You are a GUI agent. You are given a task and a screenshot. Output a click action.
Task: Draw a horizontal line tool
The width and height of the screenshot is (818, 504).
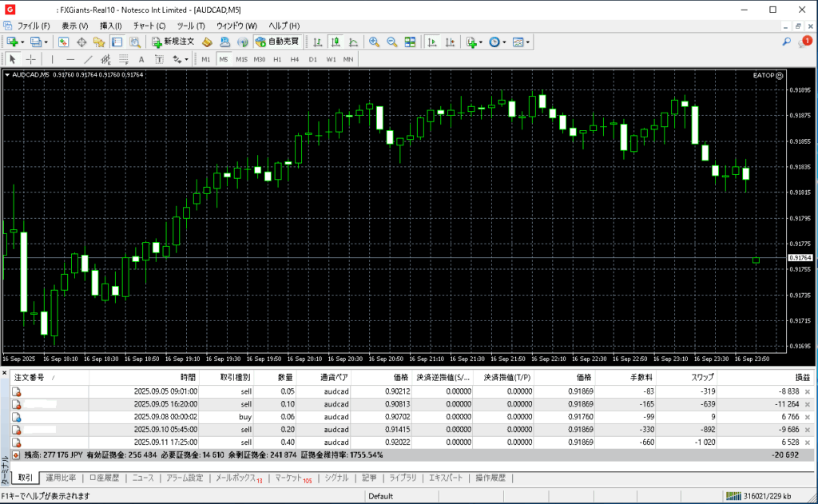coord(70,59)
